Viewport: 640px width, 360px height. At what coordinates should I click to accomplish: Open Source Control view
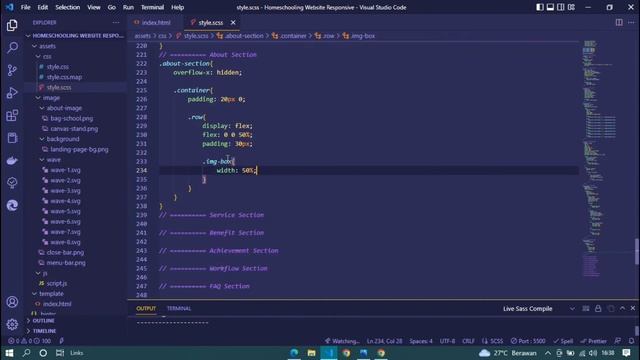[12, 70]
